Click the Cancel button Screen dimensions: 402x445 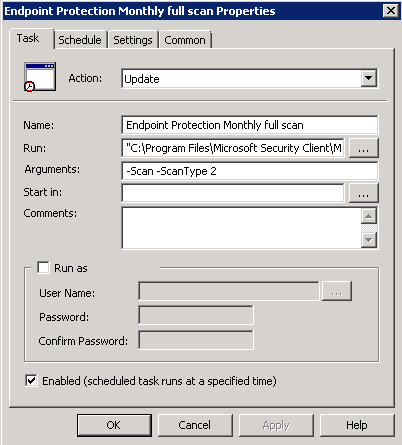click(x=195, y=425)
